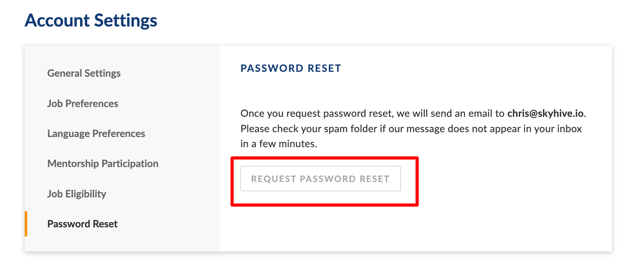The width and height of the screenshot is (644, 272).
Task: Click the words "spam folder"
Action: point(350,129)
